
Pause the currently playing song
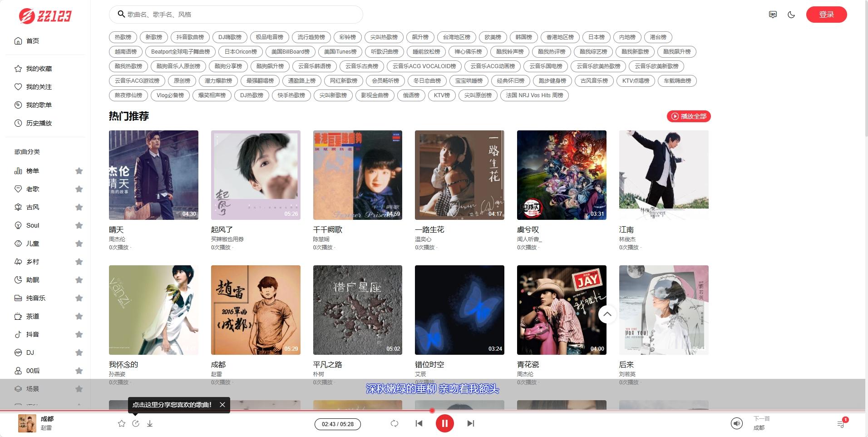444,423
